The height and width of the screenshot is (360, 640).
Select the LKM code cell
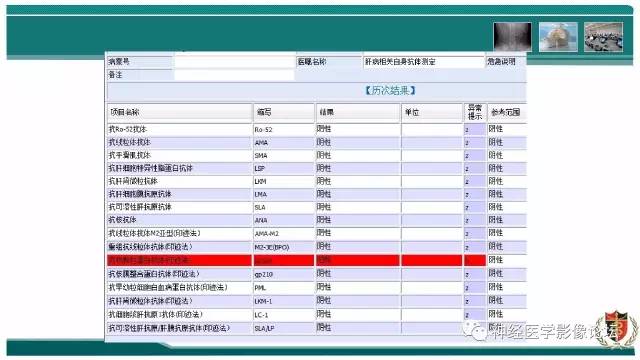tap(284, 181)
